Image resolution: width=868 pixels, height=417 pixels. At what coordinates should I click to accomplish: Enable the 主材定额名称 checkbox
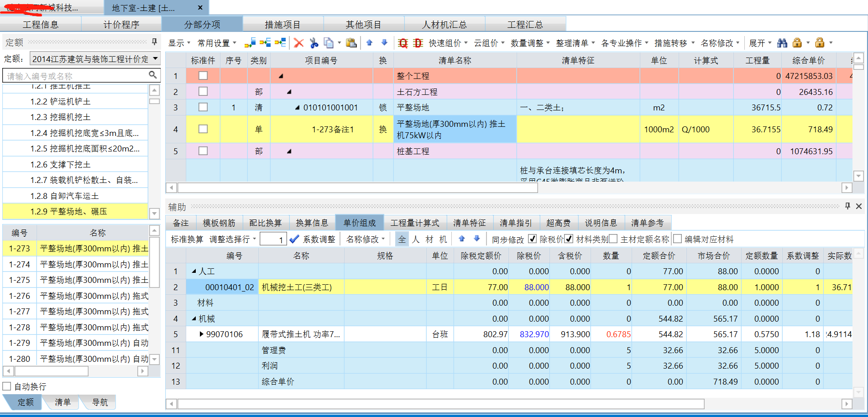tap(613, 239)
